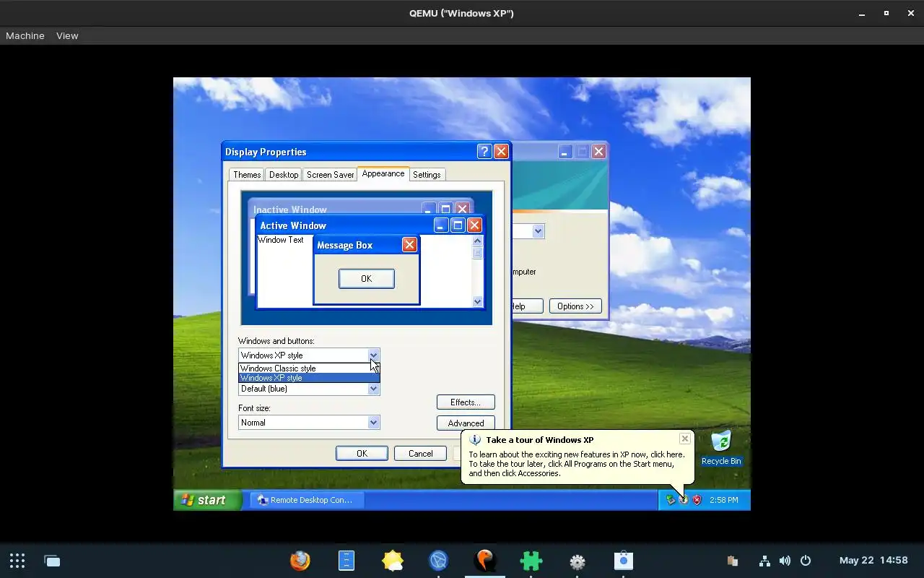This screenshot has height=578, width=924.
Task: Open the software store bag icon
Action: (x=623, y=561)
